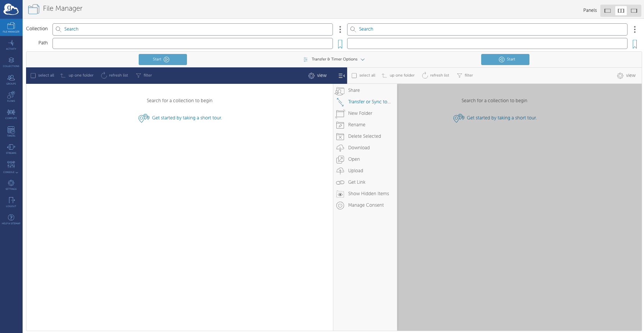Viewport: 644px width, 333px height.
Task: Open Help & Sitemap
Action: click(11, 219)
